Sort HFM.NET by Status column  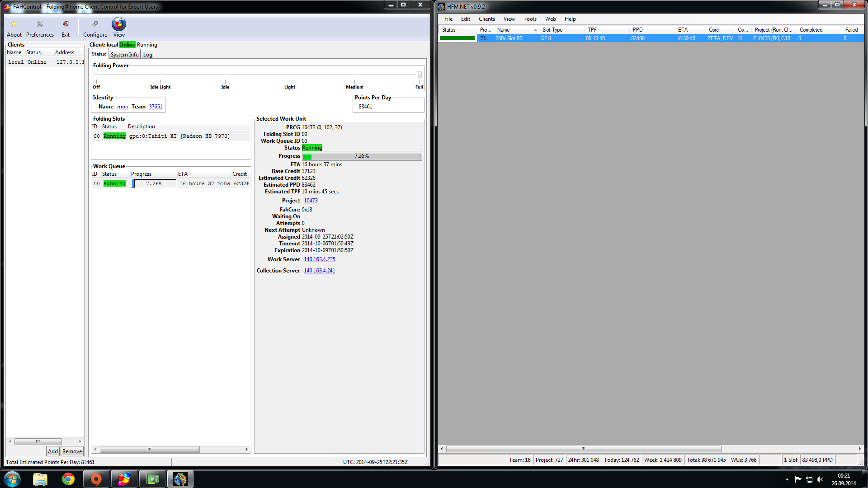click(458, 30)
